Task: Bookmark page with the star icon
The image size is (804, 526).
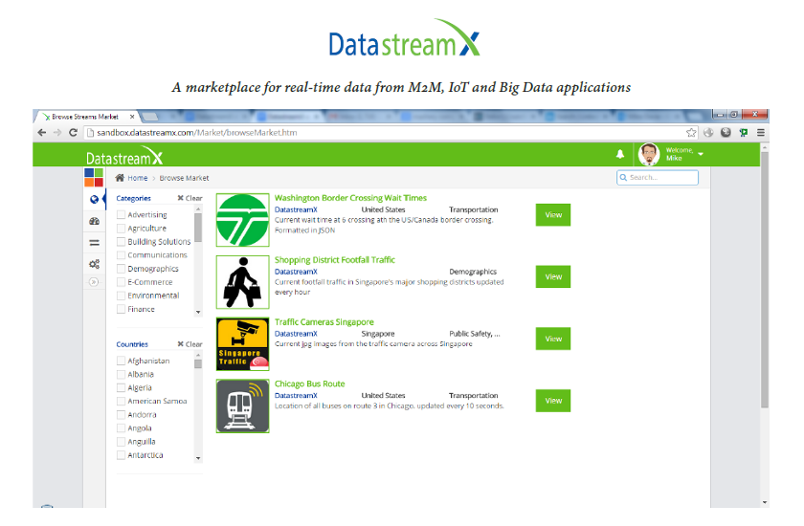Action: pos(691,133)
